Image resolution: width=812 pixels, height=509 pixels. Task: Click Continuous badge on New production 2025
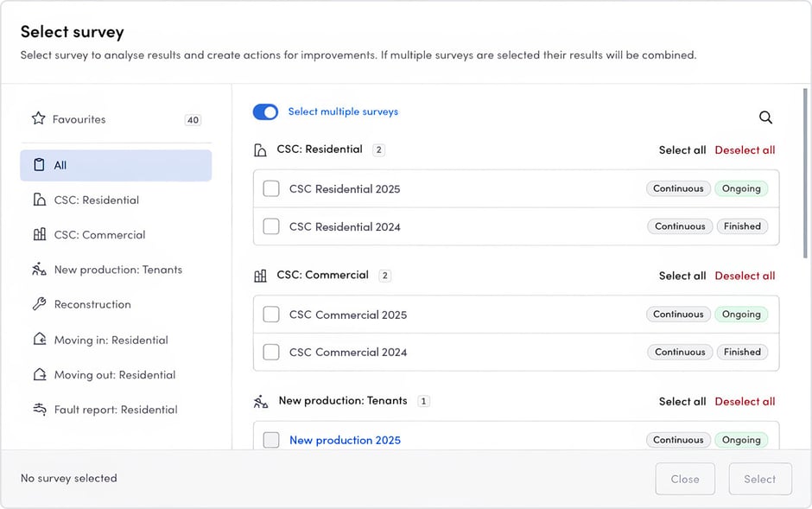[678, 440]
